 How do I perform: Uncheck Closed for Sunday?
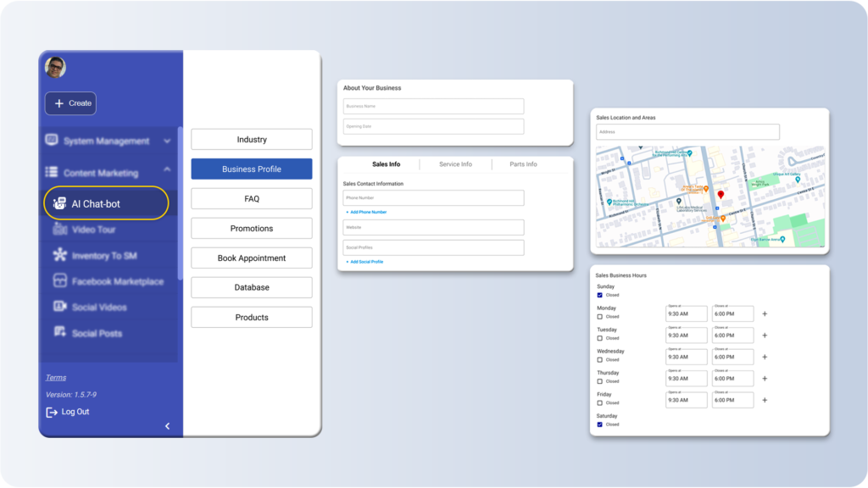600,295
